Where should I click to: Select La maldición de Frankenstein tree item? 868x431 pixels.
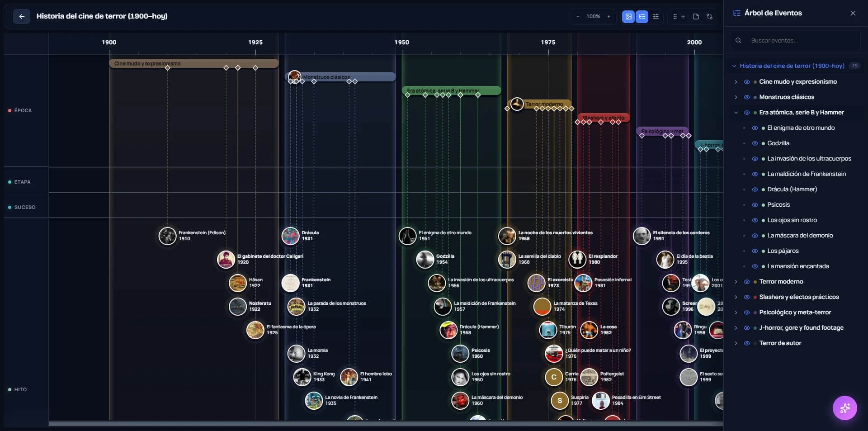tap(807, 174)
